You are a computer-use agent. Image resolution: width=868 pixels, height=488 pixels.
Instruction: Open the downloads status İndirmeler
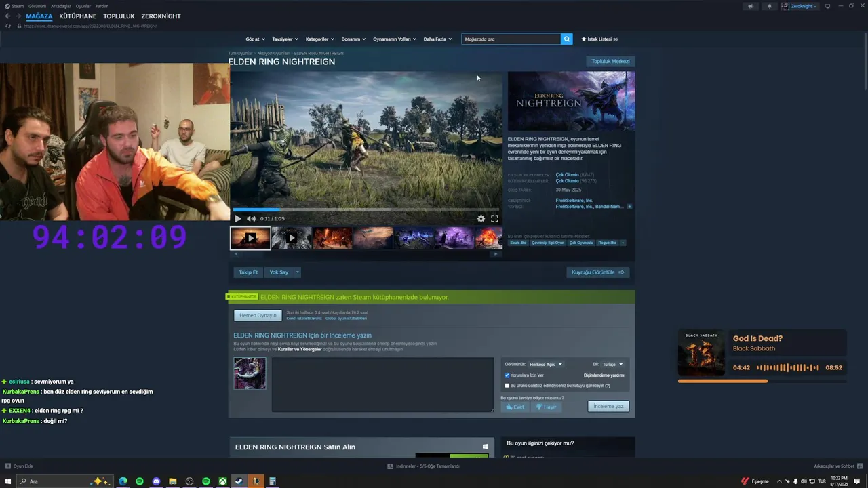(423, 466)
